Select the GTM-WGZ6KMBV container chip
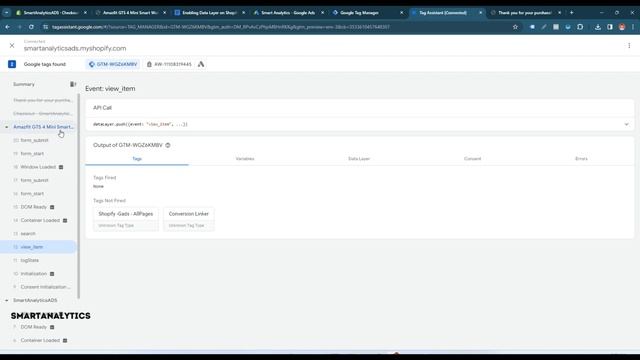The image size is (640, 360). coord(113,64)
